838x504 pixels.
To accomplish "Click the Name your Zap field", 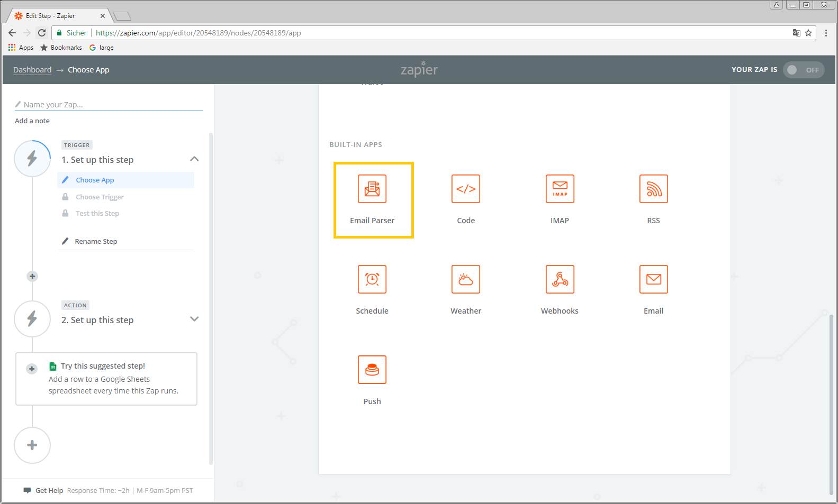I will point(111,105).
